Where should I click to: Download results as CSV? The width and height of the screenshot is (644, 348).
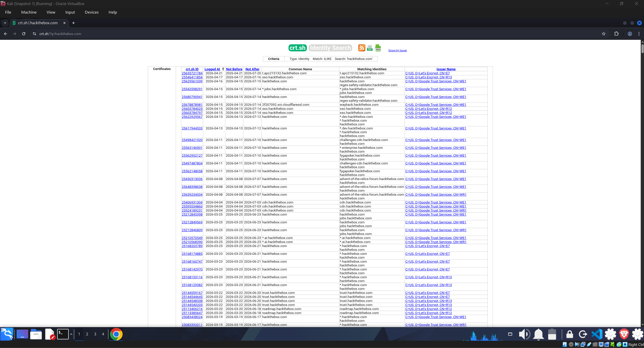point(370,48)
